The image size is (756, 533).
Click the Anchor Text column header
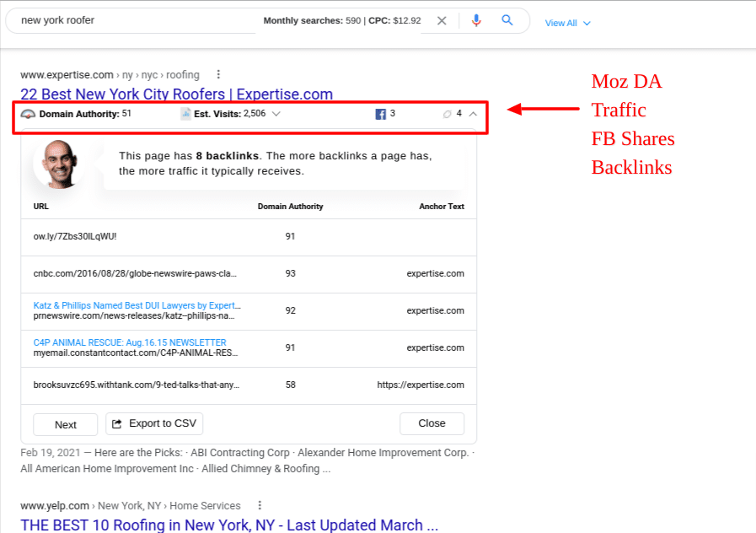point(442,207)
